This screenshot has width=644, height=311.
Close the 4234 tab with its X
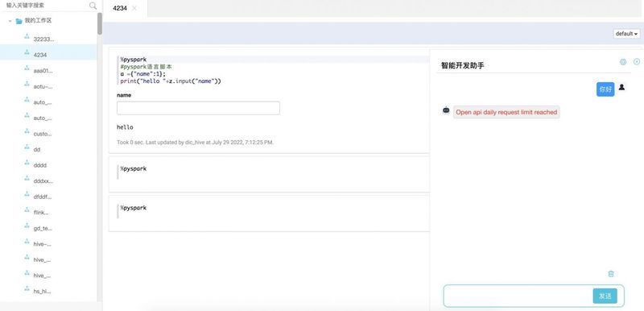[134, 8]
